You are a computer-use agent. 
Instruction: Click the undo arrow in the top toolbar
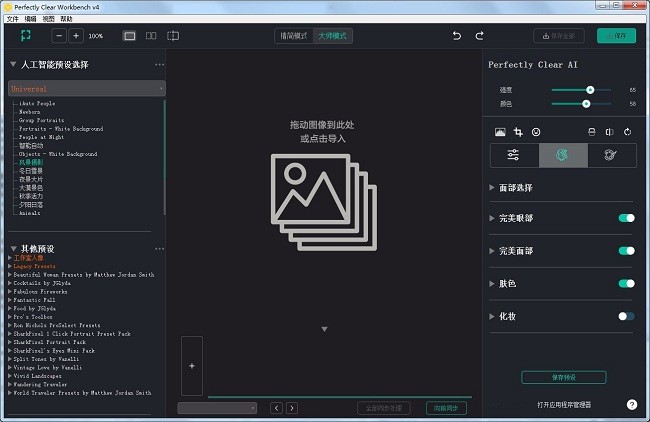coord(457,36)
